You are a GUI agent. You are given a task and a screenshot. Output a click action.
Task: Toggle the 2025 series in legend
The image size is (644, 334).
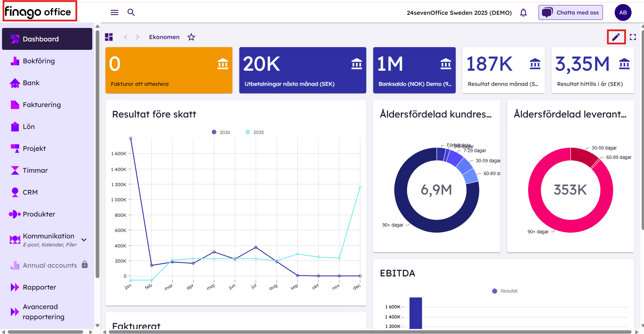[x=255, y=132]
